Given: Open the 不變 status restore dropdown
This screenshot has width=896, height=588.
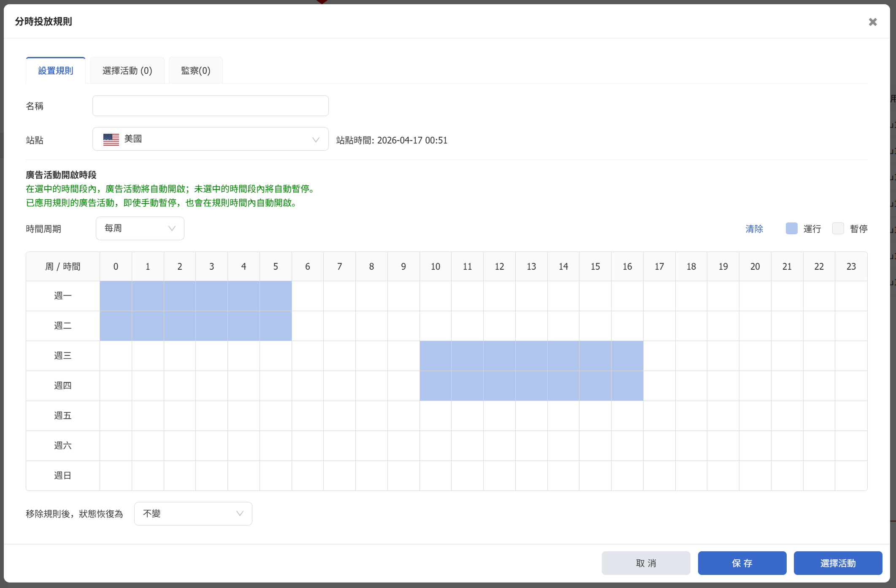Looking at the screenshot, I should (x=193, y=514).
